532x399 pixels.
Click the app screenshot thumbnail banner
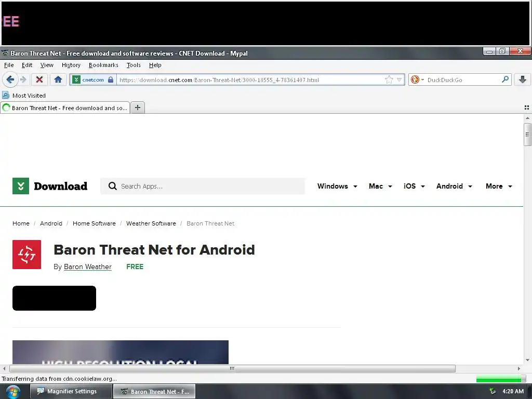121,352
